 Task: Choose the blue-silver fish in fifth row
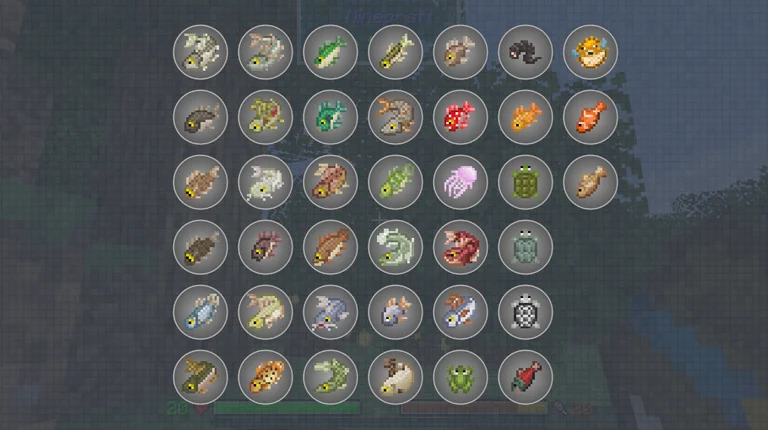coord(200,312)
